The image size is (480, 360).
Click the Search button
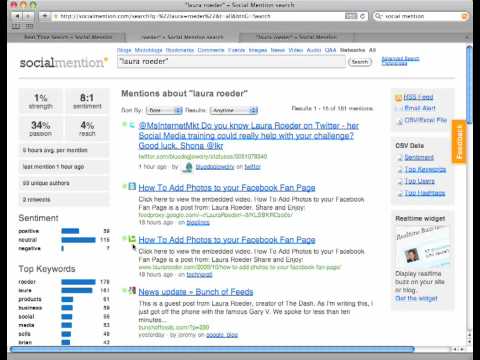click(x=360, y=62)
